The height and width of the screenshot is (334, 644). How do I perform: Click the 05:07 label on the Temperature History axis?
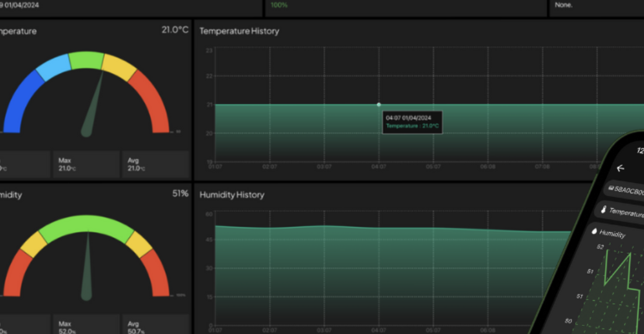[x=433, y=166]
